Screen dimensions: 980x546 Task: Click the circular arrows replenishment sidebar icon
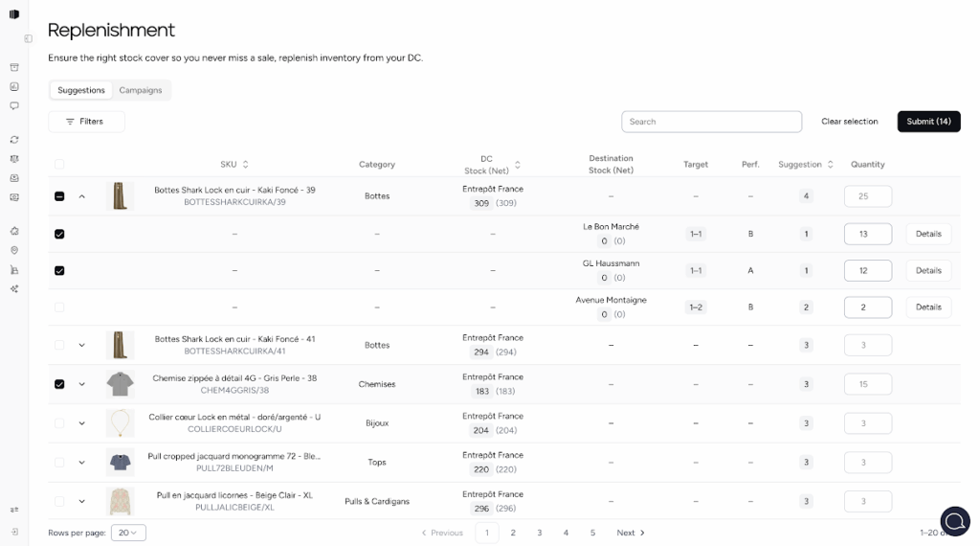tap(14, 140)
